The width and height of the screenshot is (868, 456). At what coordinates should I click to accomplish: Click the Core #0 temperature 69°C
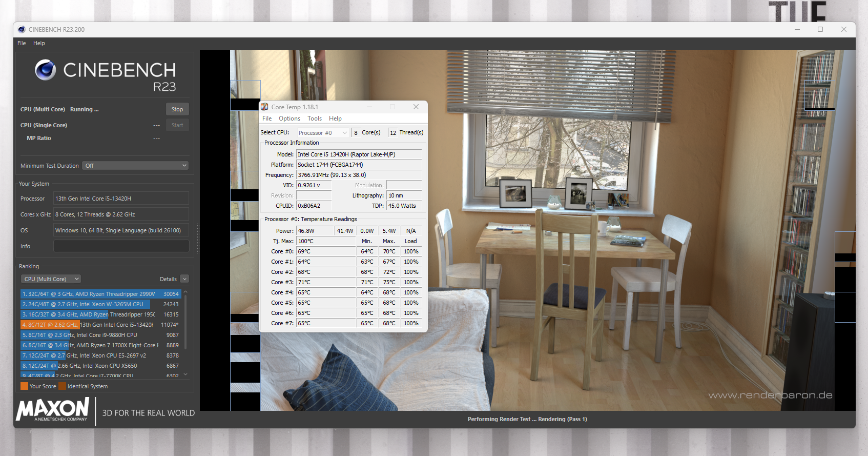tap(325, 251)
